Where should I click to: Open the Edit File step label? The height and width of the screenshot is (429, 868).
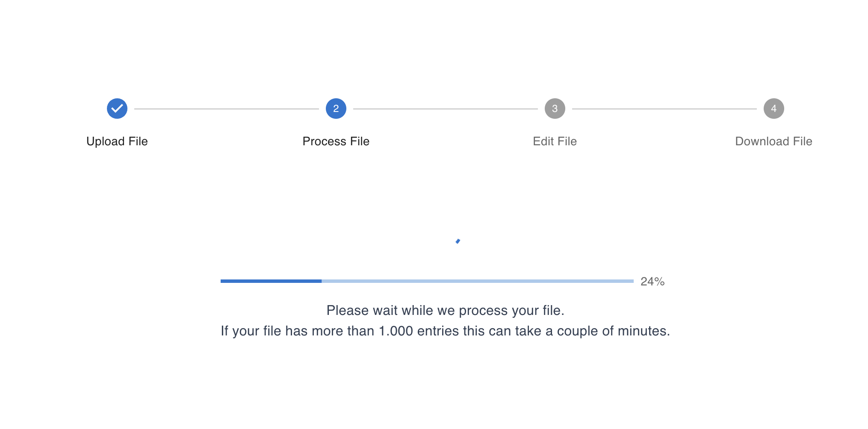[555, 141]
